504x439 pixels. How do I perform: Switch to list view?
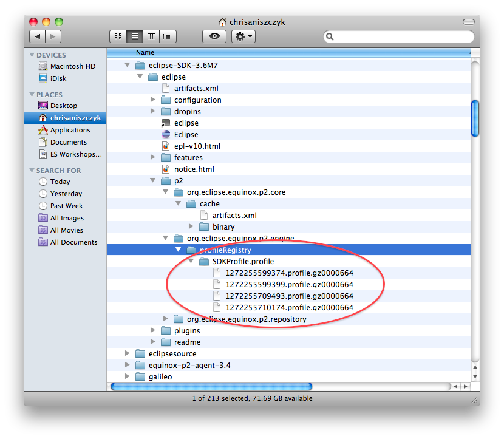pyautogui.click(x=135, y=36)
